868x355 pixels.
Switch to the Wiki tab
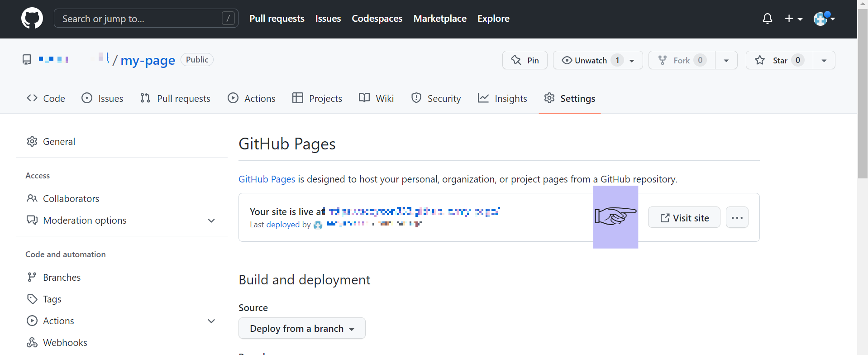(x=376, y=98)
